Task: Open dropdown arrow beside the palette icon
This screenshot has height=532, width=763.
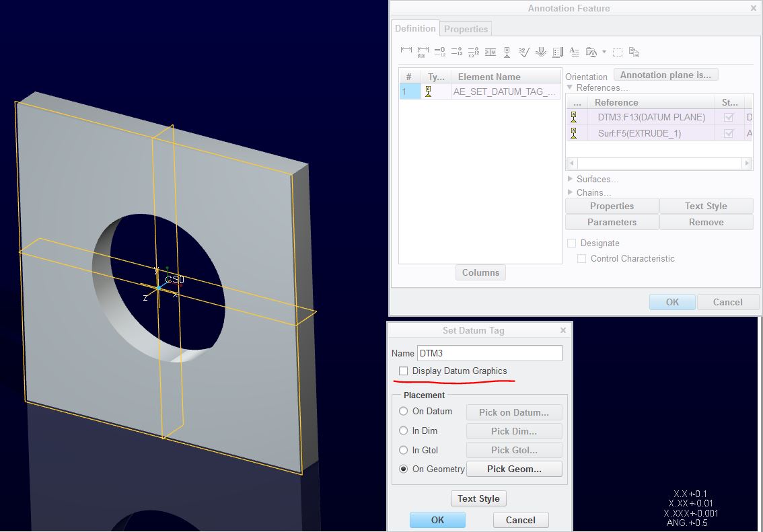Action: [x=604, y=52]
